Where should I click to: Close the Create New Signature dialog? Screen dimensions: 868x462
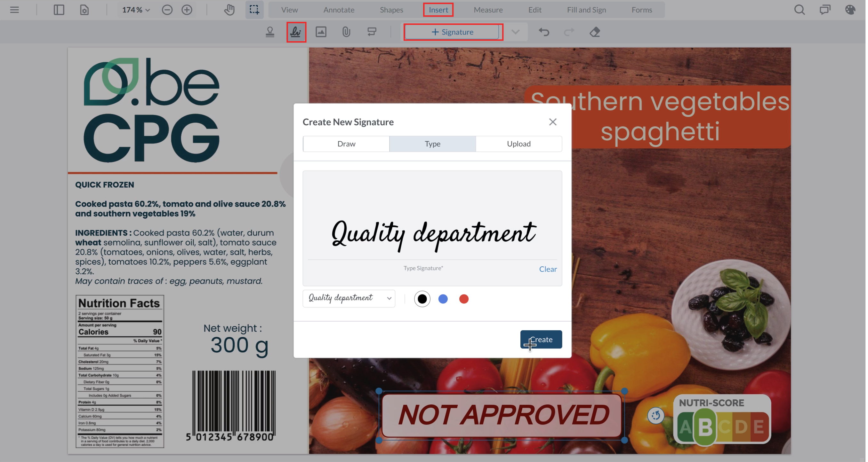pyautogui.click(x=553, y=122)
